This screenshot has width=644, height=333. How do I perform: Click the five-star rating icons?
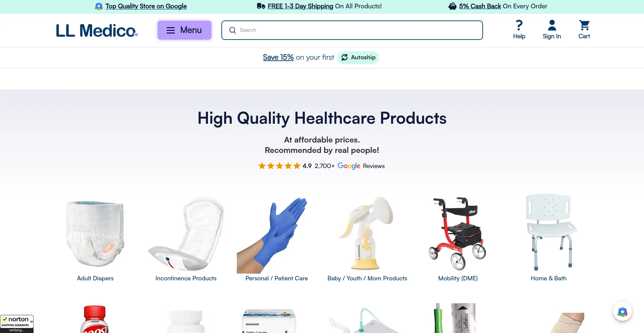click(279, 166)
